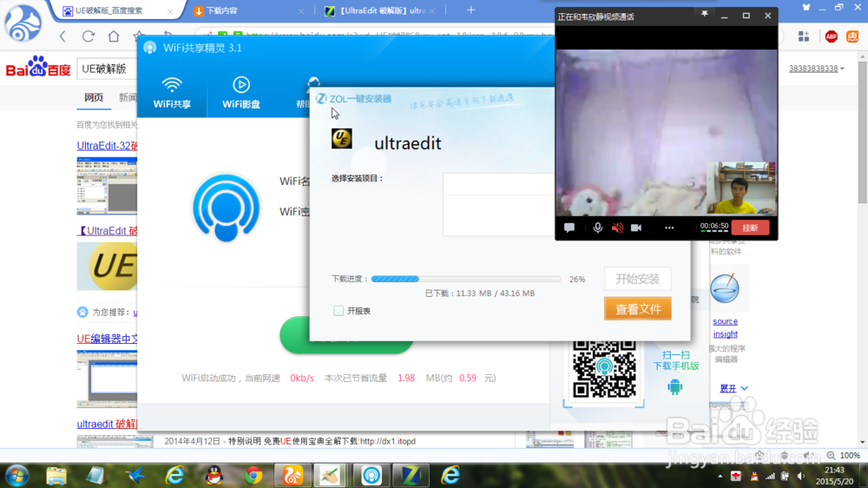Check the 开服表 checkbox

339,311
